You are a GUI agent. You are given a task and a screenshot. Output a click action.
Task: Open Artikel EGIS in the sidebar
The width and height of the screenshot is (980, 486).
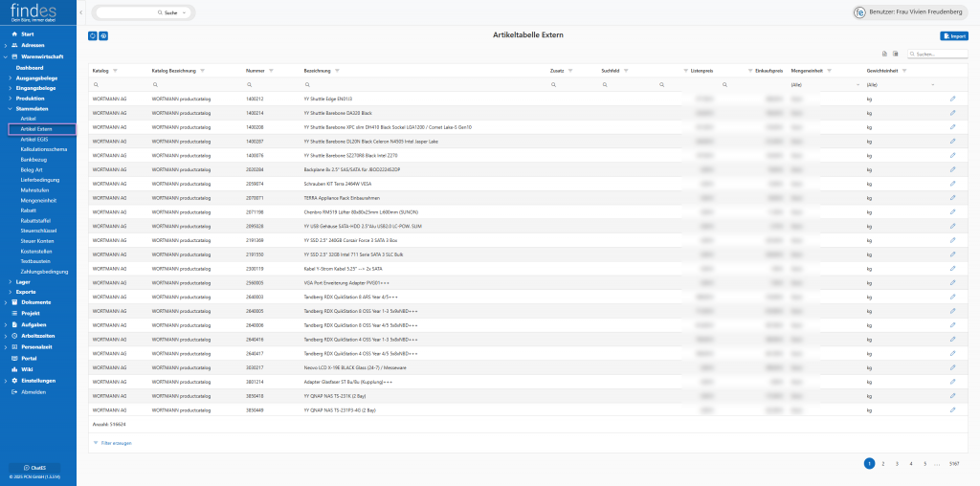point(34,139)
